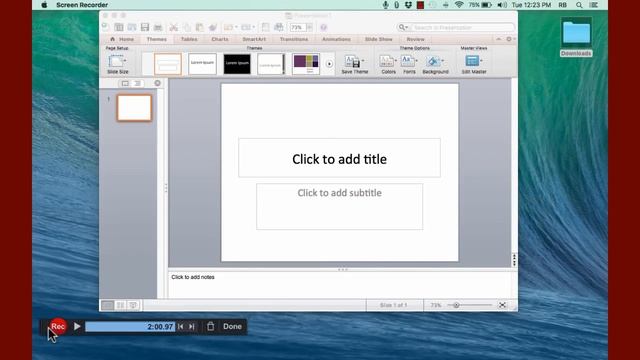Click the Save toolbar icon

pos(145,27)
